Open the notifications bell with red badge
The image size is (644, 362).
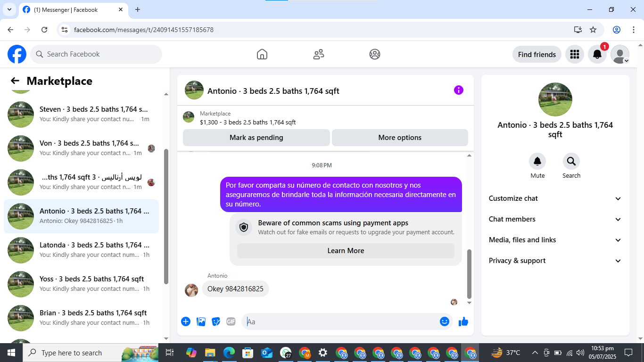597,54
